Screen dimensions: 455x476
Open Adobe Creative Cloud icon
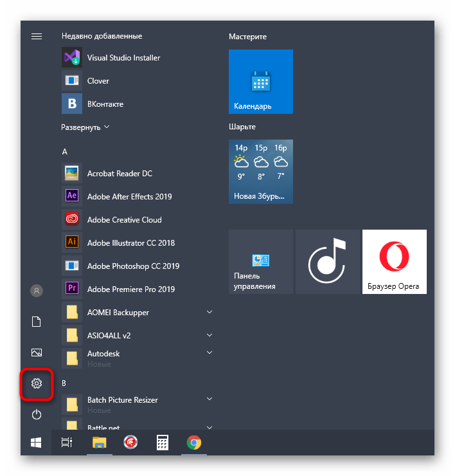click(72, 219)
